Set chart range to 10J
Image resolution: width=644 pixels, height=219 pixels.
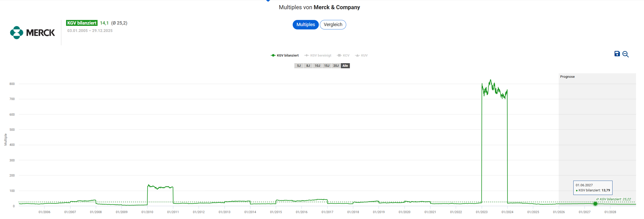point(317,66)
